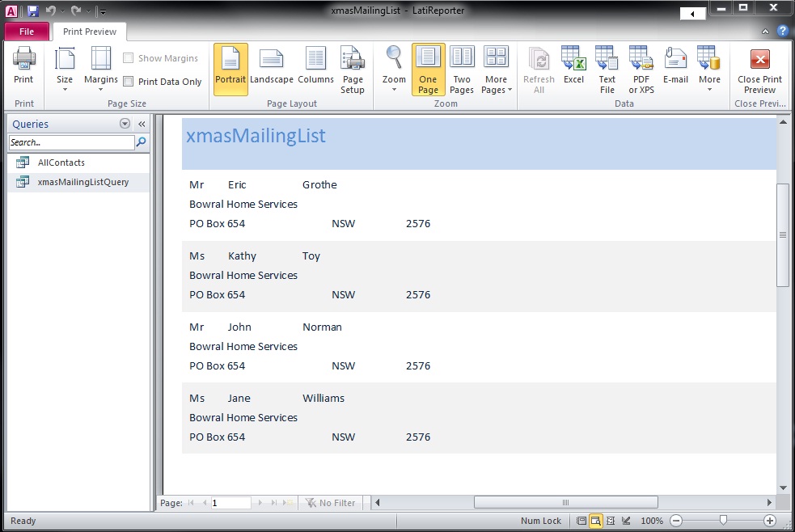Screen dimensions: 795x532
Task: Click the zoom slider in status bar
Action: (x=723, y=521)
